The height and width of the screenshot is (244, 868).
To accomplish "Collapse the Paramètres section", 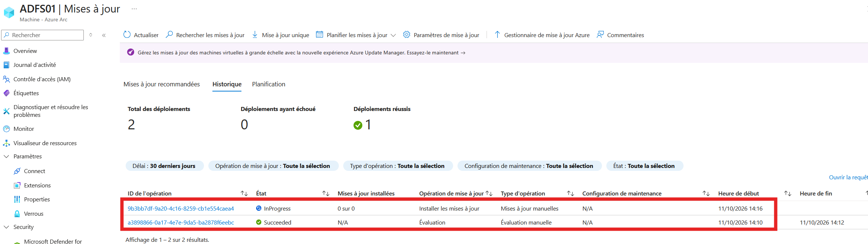I will point(6,156).
